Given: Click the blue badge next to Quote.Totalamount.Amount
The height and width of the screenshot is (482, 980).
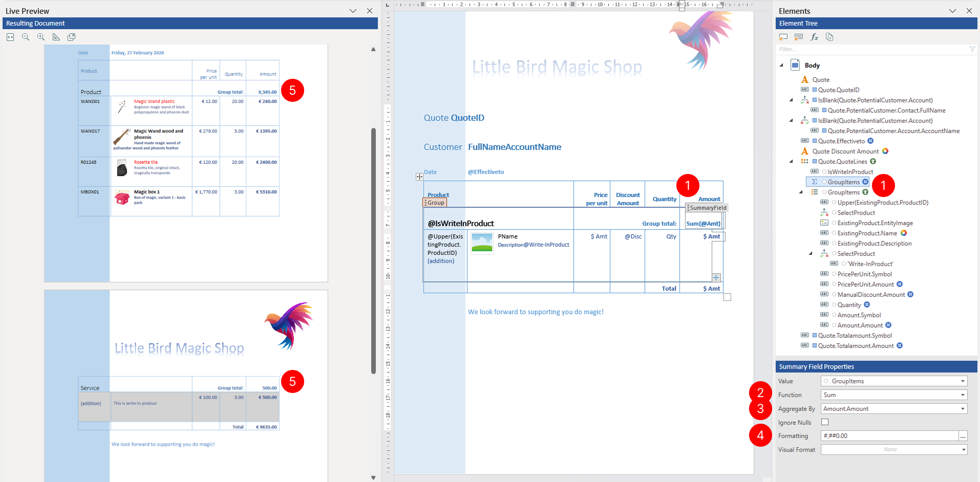Looking at the screenshot, I should (x=900, y=345).
